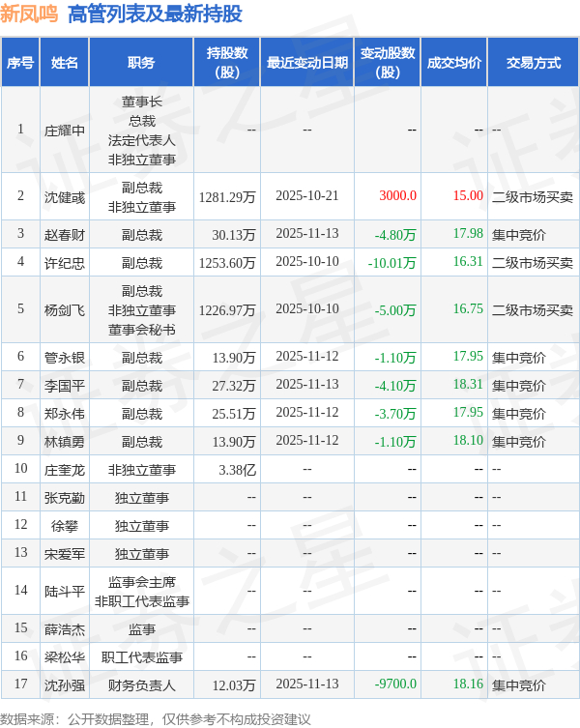Click the change value -5.00万

point(395,310)
